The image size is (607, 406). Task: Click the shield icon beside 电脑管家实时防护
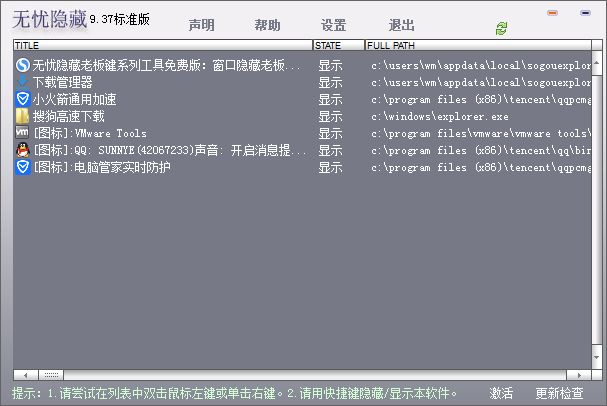click(22, 167)
